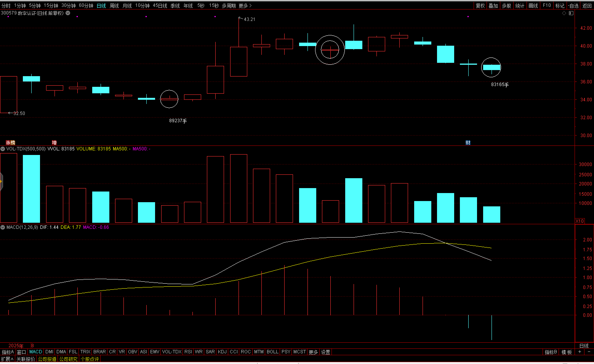The image size is (594, 364).
Task: Open the 复权 adjustment menu
Action: coord(480,6)
